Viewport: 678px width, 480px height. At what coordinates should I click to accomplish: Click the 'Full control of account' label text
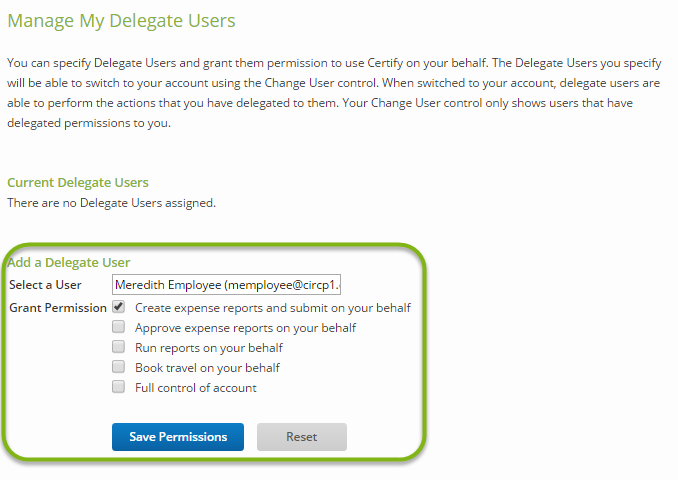pos(195,388)
